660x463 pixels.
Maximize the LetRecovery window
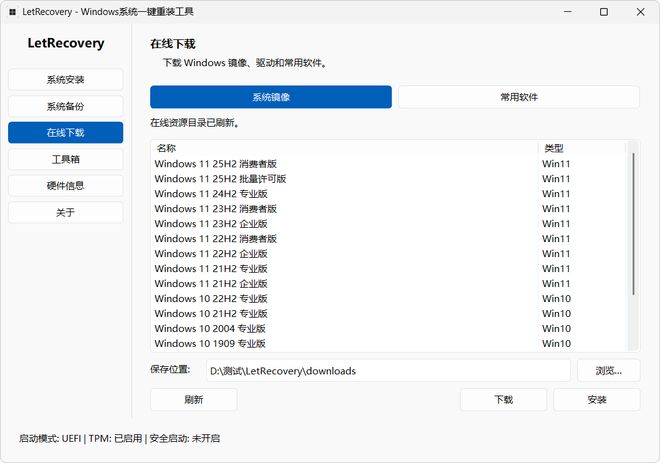coord(604,12)
